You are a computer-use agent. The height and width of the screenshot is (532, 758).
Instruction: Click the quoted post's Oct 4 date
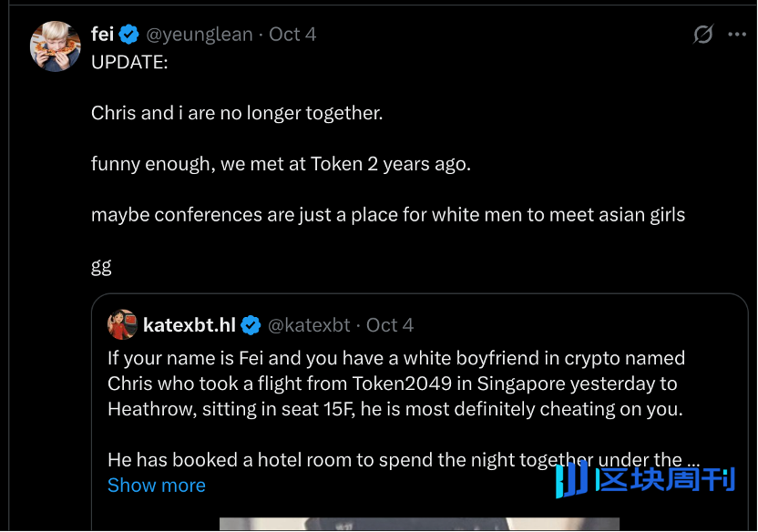[x=390, y=325]
